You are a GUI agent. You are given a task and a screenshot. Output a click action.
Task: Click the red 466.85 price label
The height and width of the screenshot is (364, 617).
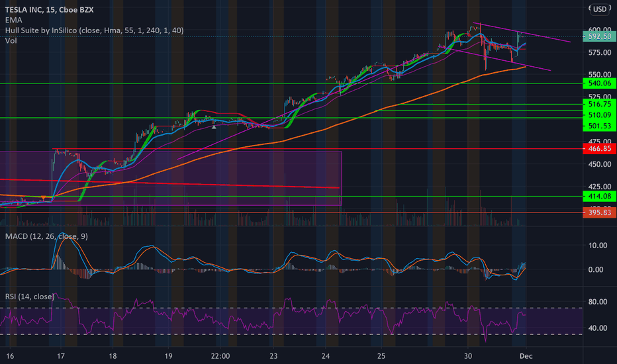coord(599,148)
